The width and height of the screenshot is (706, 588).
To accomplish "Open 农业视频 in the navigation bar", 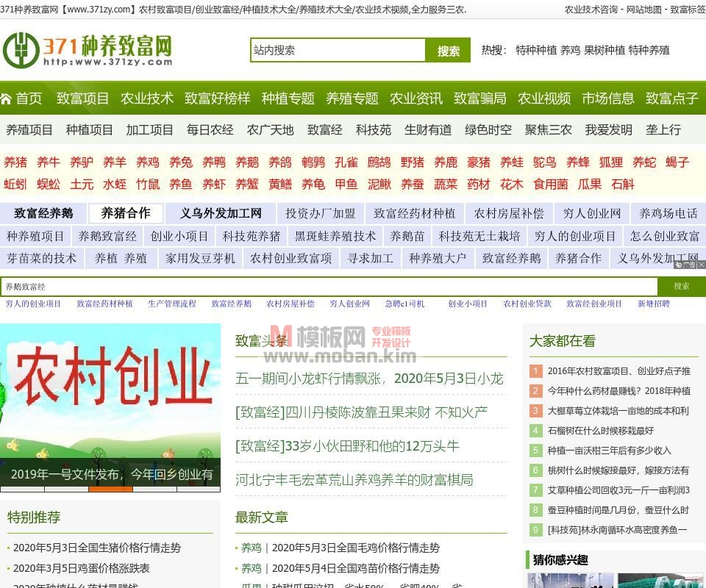I will [544, 98].
